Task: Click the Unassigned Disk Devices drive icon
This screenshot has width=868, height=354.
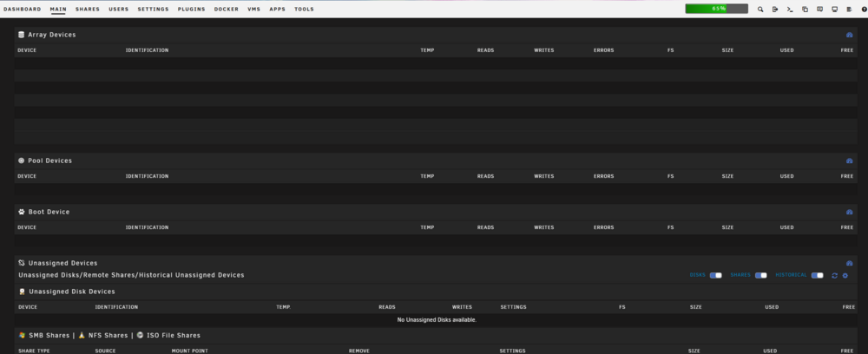Action: [23, 292]
